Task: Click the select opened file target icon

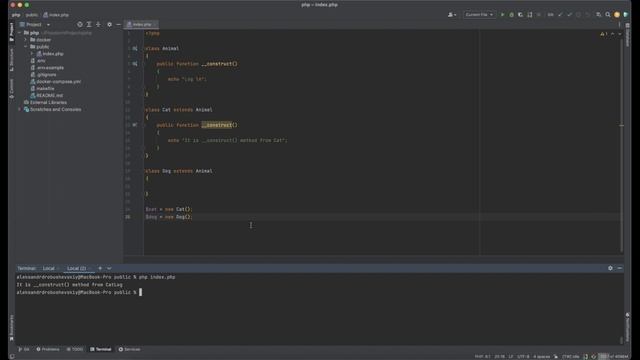Action: tap(80, 24)
